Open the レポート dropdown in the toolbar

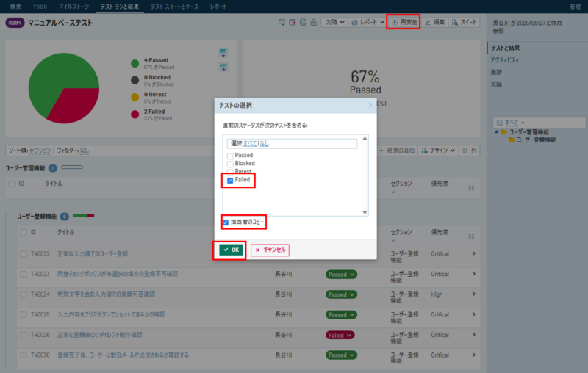[x=367, y=23]
